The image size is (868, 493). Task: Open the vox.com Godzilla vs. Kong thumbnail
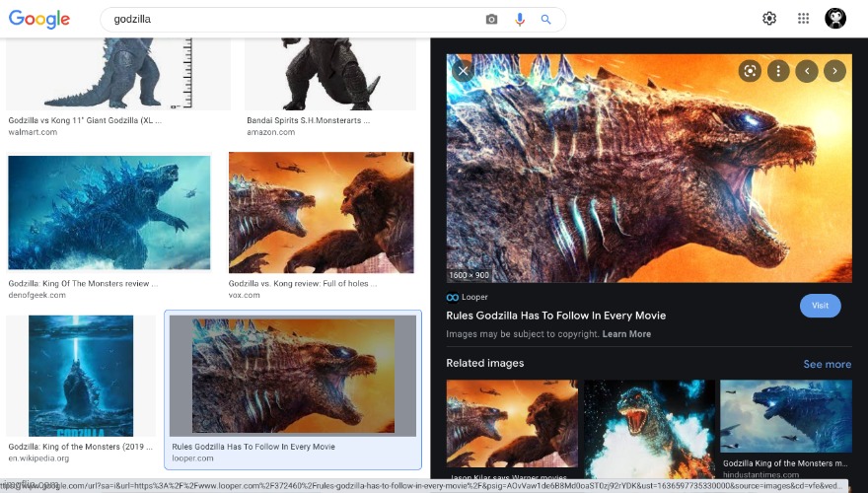[322, 212]
